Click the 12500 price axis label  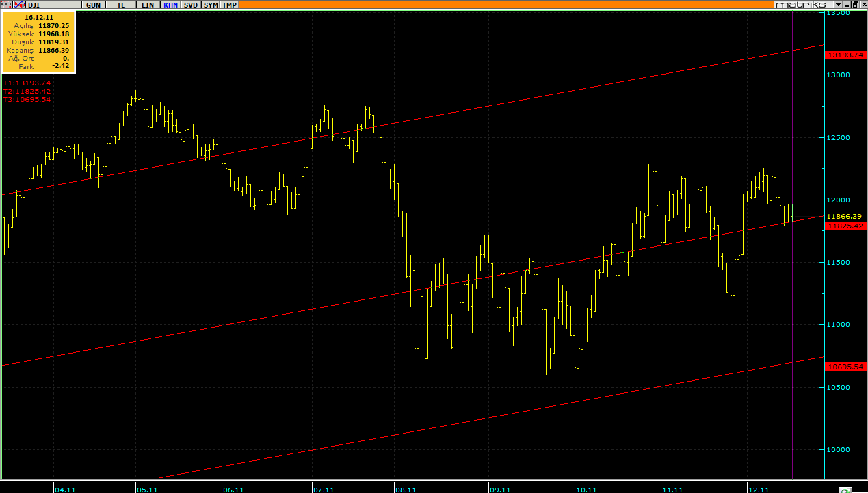point(839,137)
